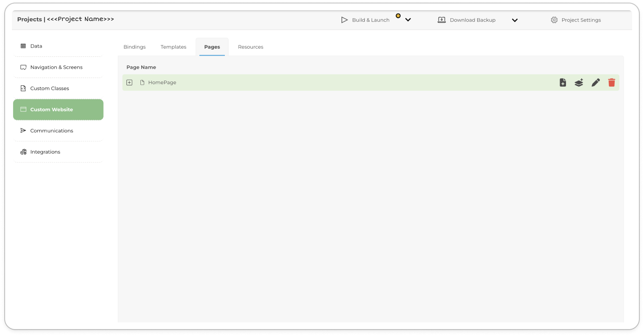Click the HomePage file icon
Screen dimensions: 644x336
pos(143,83)
